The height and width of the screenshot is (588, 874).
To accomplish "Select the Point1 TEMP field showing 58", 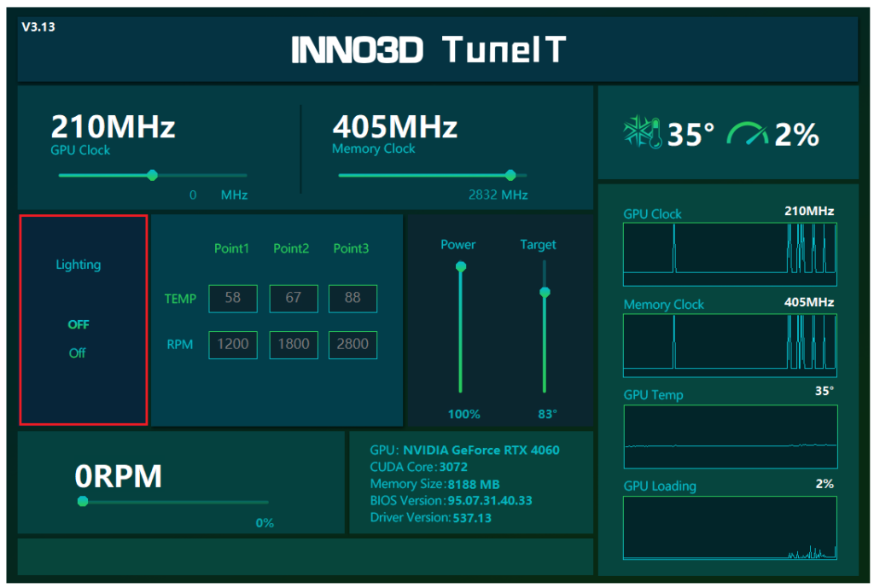I will (233, 298).
